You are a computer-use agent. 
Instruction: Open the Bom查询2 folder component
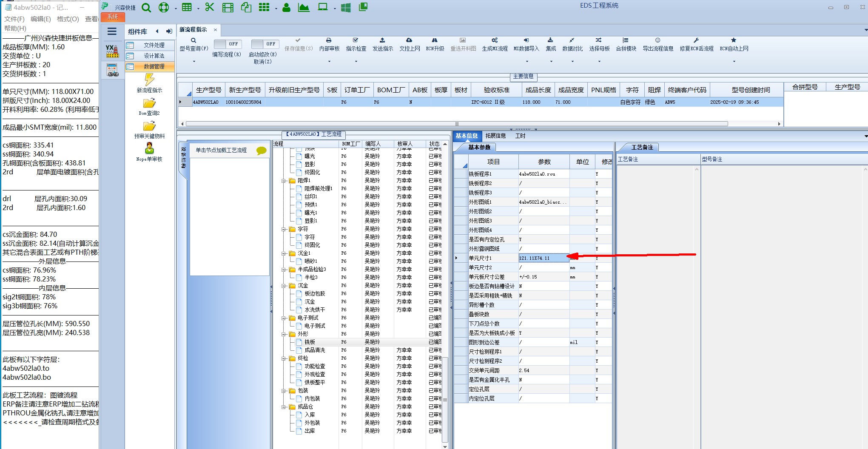coord(149,107)
